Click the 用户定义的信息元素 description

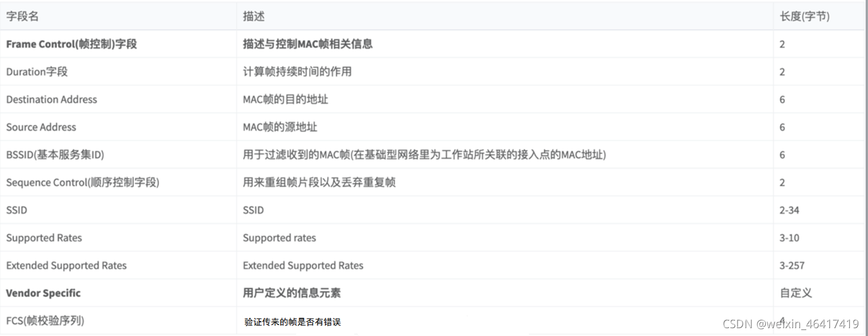(292, 293)
